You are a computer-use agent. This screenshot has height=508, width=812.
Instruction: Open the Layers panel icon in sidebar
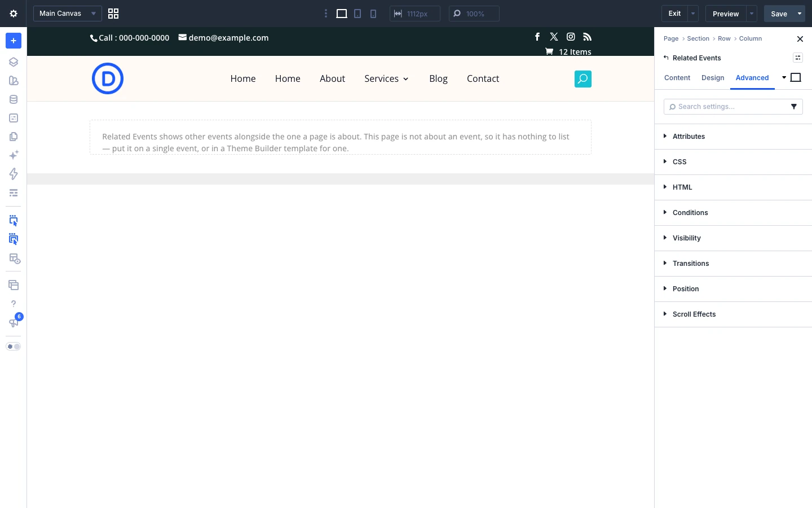click(x=14, y=62)
